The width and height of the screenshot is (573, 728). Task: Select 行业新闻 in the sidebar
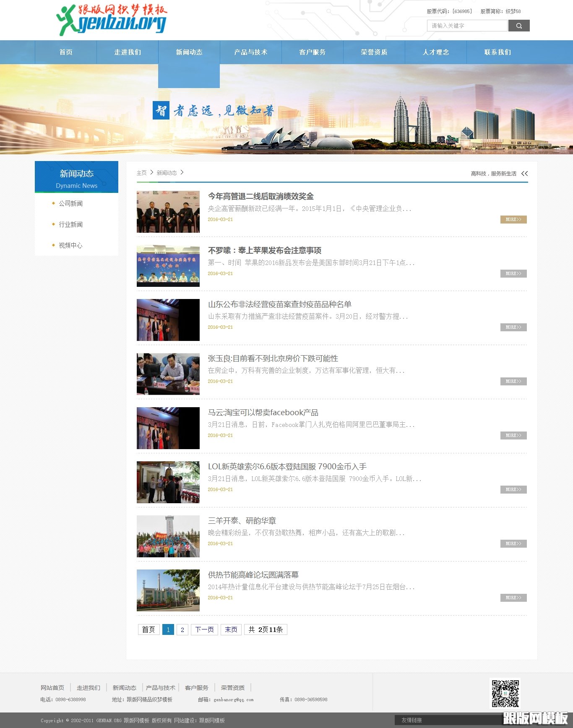click(70, 224)
